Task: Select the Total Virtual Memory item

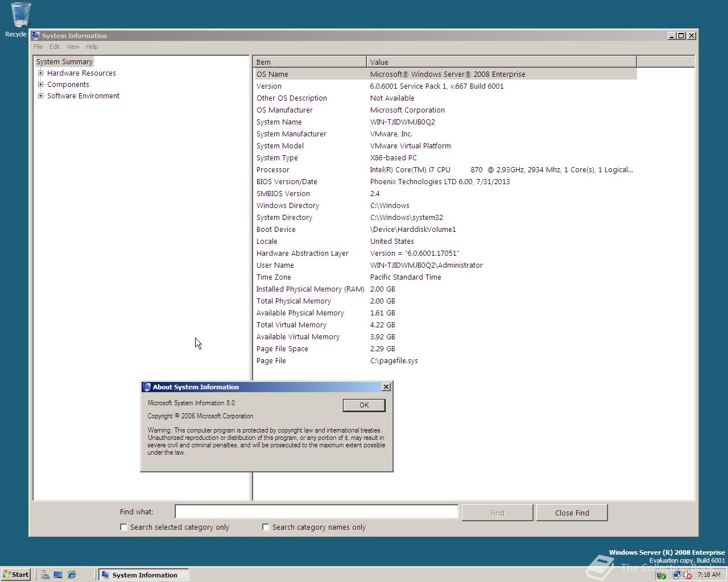Action: (291, 325)
